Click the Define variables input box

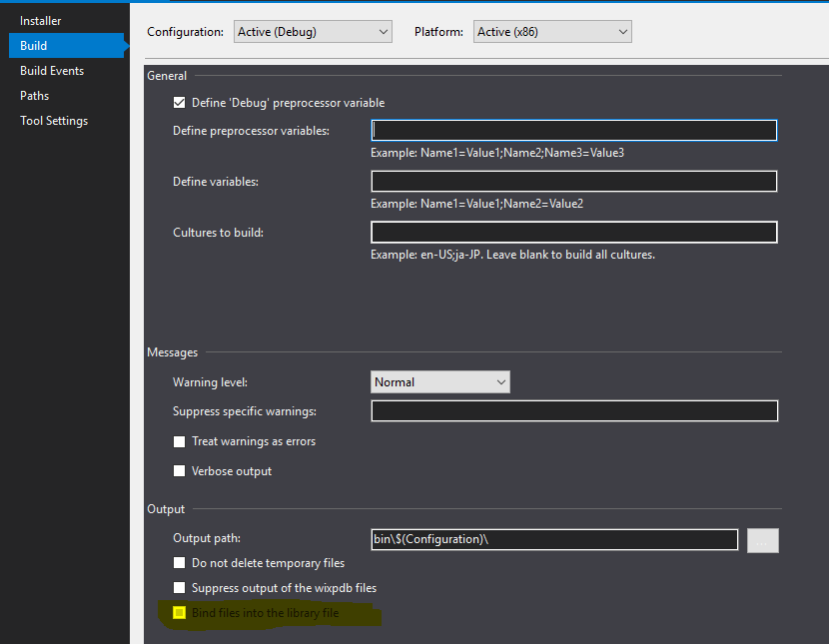[573, 181]
